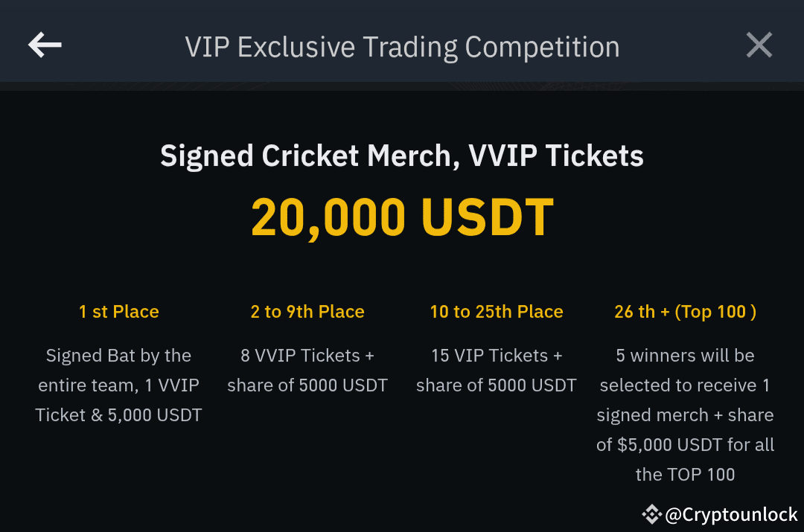Select the 2 to 9th Place header
This screenshot has height=532, width=804.
[307, 312]
